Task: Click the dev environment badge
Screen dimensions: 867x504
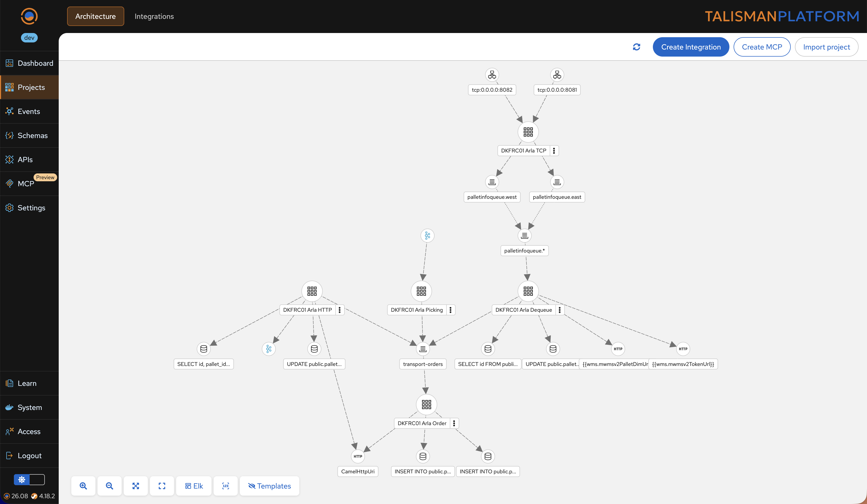Action: (x=29, y=37)
